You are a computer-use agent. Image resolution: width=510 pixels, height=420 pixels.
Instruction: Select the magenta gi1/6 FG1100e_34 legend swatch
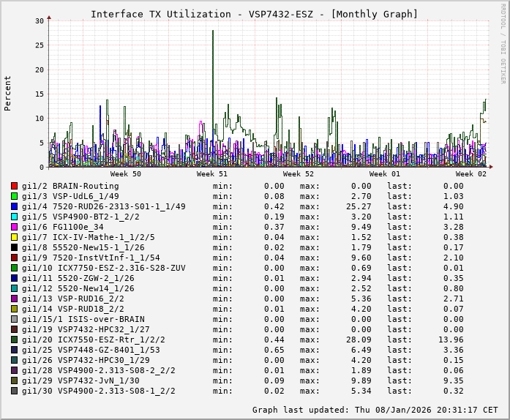14,227
